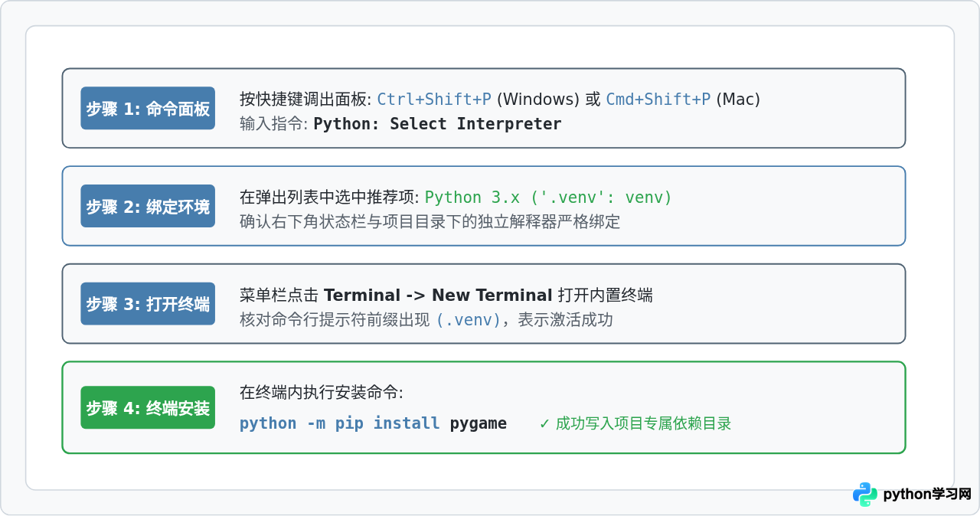Click the 步骤 3: 打开终端 badge
The image size is (980, 516).
pos(148,304)
